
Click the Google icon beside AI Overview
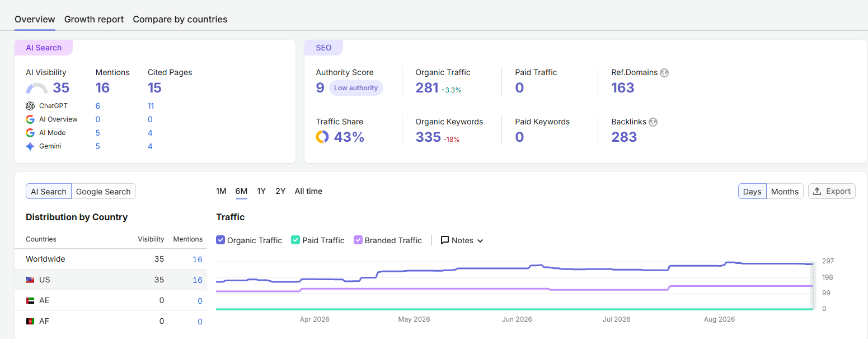click(x=30, y=119)
